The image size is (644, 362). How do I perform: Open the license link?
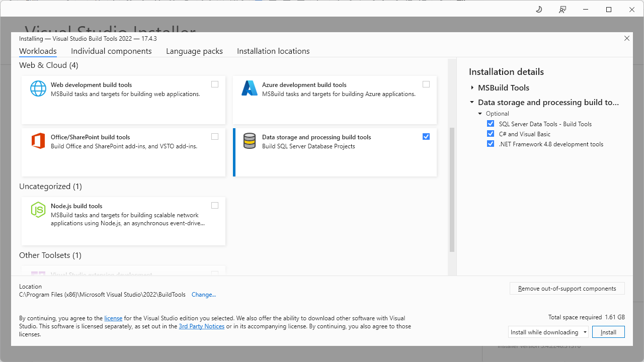(x=113, y=318)
